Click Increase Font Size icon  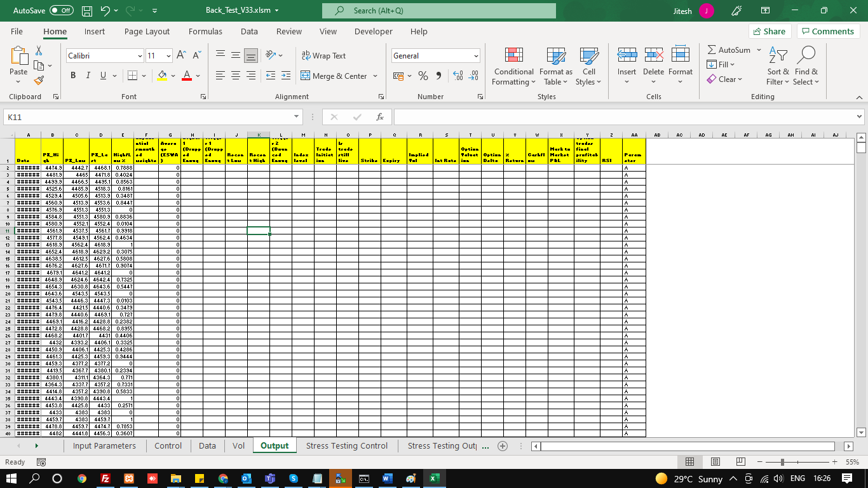(181, 56)
